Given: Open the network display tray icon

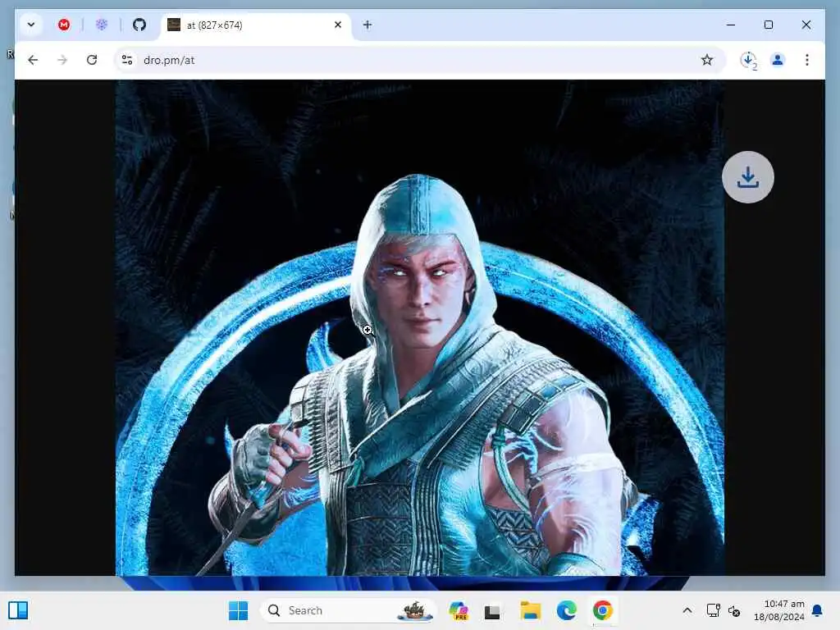Looking at the screenshot, I should pyautogui.click(x=714, y=610).
